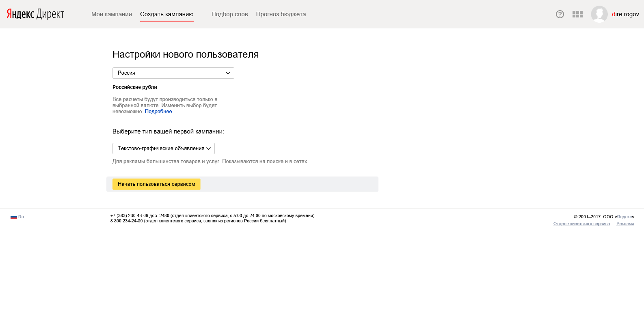644x310 pixels.
Task: Click the Яндекс footer copyright link
Action: 625,217
